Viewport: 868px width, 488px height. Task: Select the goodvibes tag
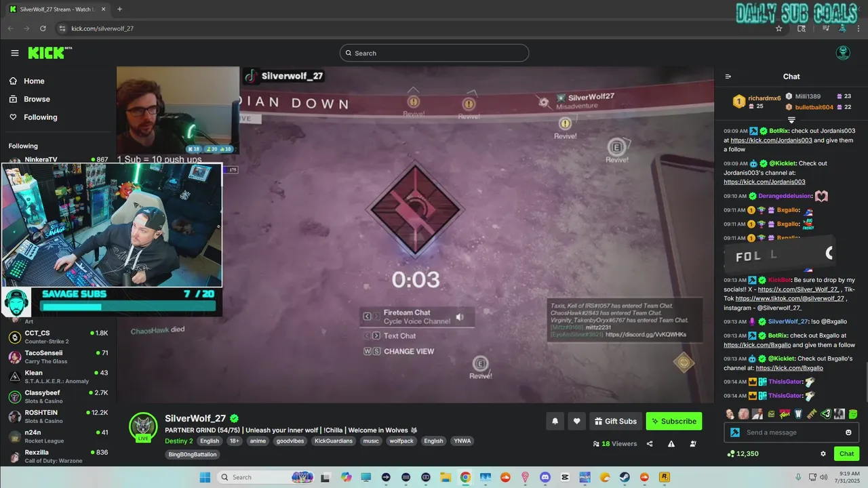point(290,441)
